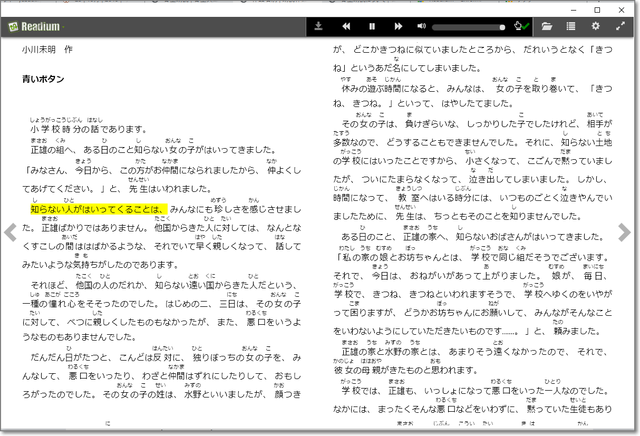Viewport: 640px width, 436px height.
Task: Enter full screen reading mode
Action: coord(621,26)
